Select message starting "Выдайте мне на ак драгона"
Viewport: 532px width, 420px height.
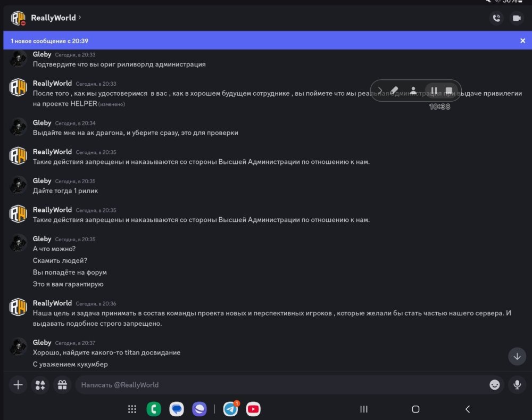click(x=135, y=133)
